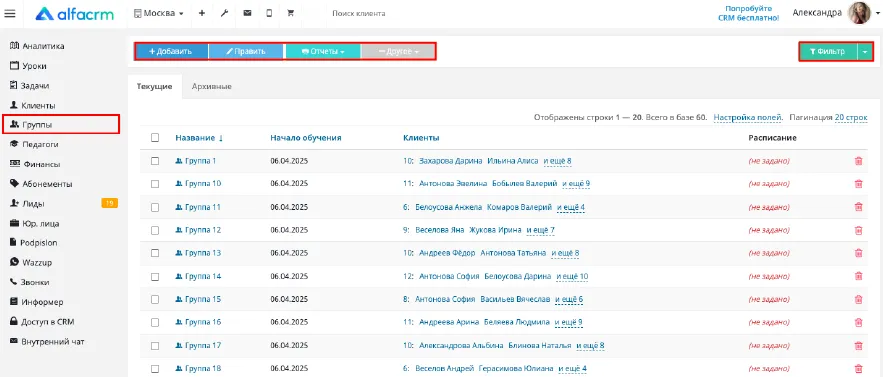Open Педагоги in sidebar
Screen dimensions: 883x377
click(34, 144)
